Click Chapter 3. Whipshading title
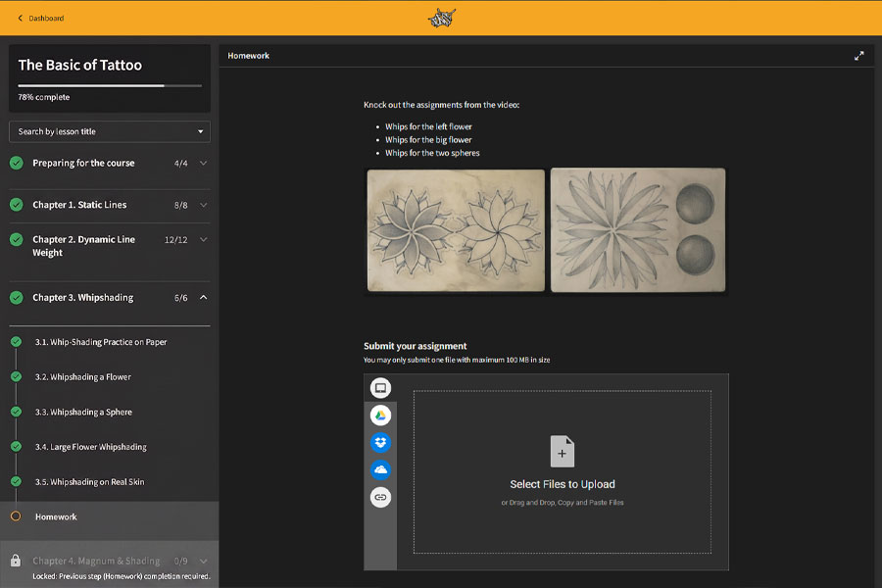 82,298
